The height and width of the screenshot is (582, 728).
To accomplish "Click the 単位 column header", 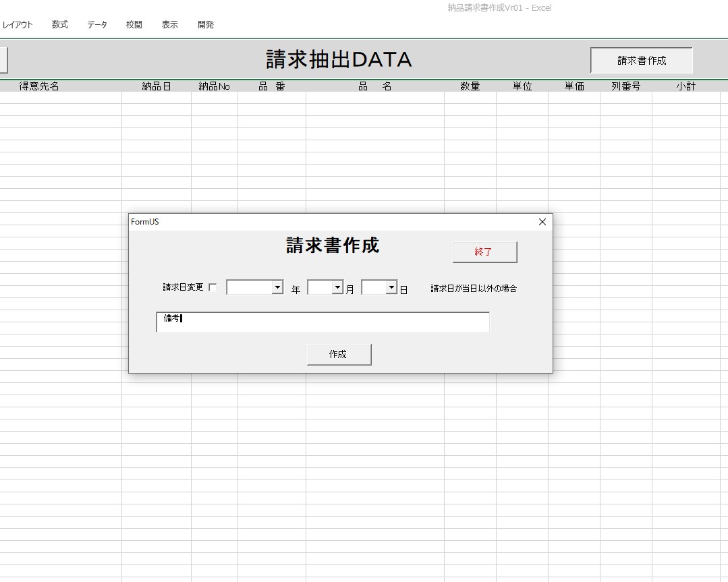I will pyautogui.click(x=522, y=86).
